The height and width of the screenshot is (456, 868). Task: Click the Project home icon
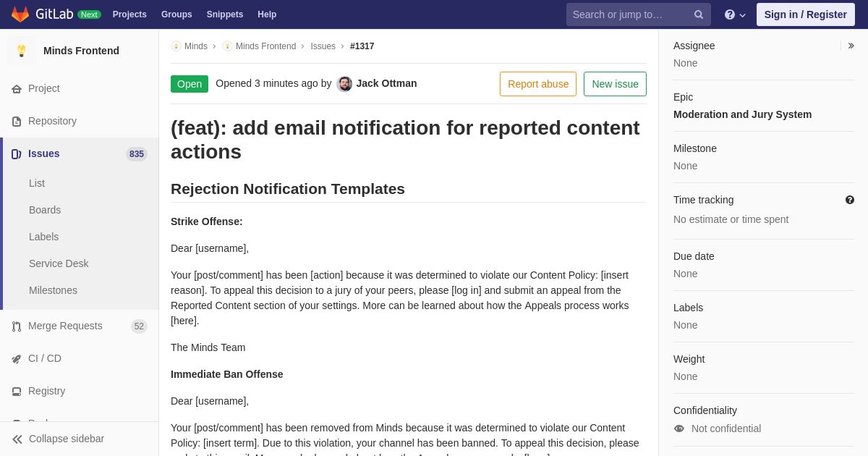point(17,89)
